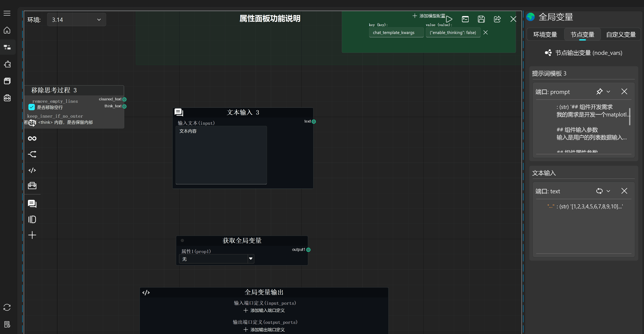Select the code node tool in palette
Screen dimensions: 644x334
(32, 170)
